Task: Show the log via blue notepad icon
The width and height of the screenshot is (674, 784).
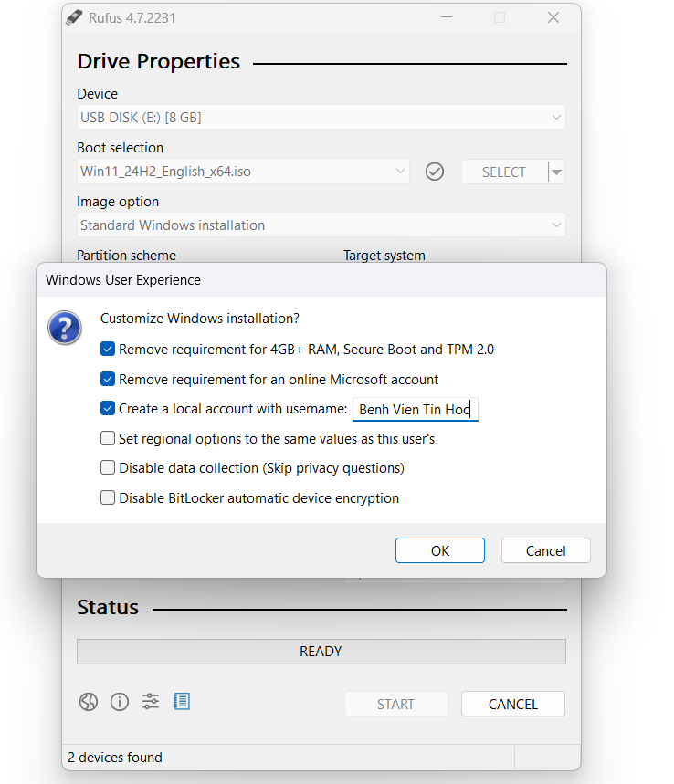Action: coord(182,702)
